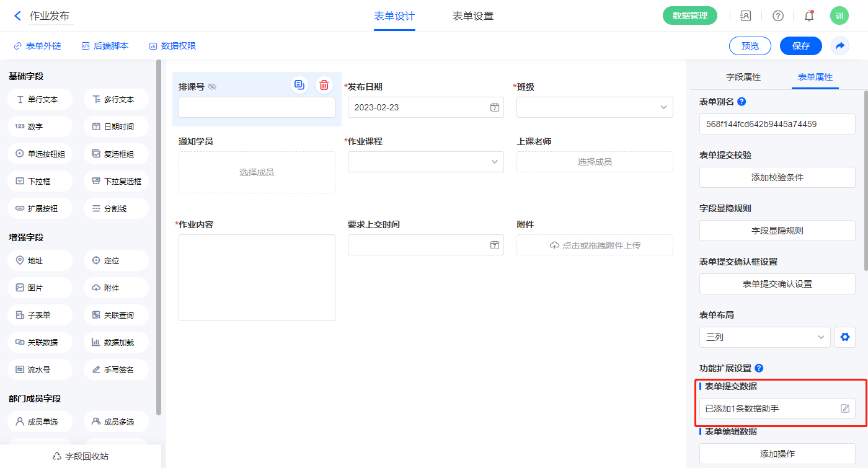
Task: Toggle the eye icon next to 排课号
Action: coord(212,87)
